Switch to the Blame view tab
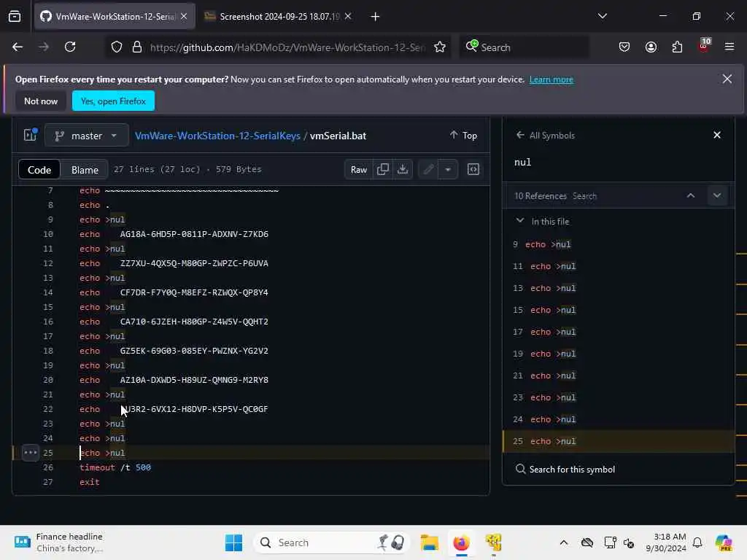 click(85, 170)
